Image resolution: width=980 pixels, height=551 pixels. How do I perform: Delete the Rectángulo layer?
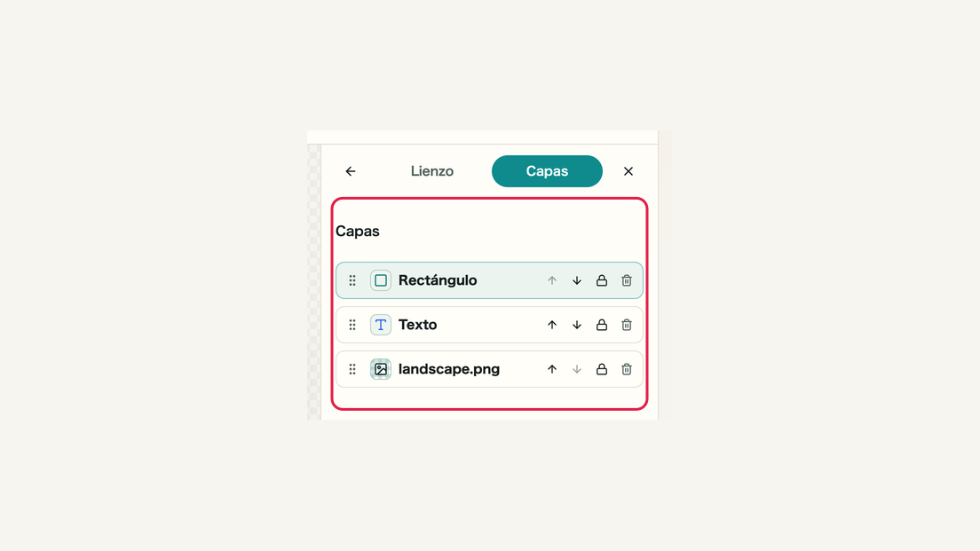[626, 280]
